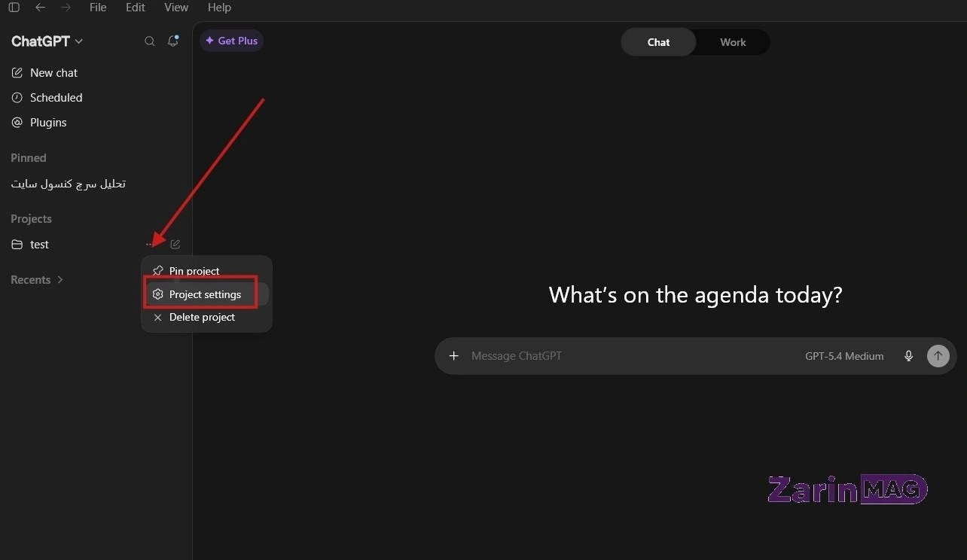This screenshot has width=967, height=560.
Task: Open the Help menu
Action: coord(219,8)
